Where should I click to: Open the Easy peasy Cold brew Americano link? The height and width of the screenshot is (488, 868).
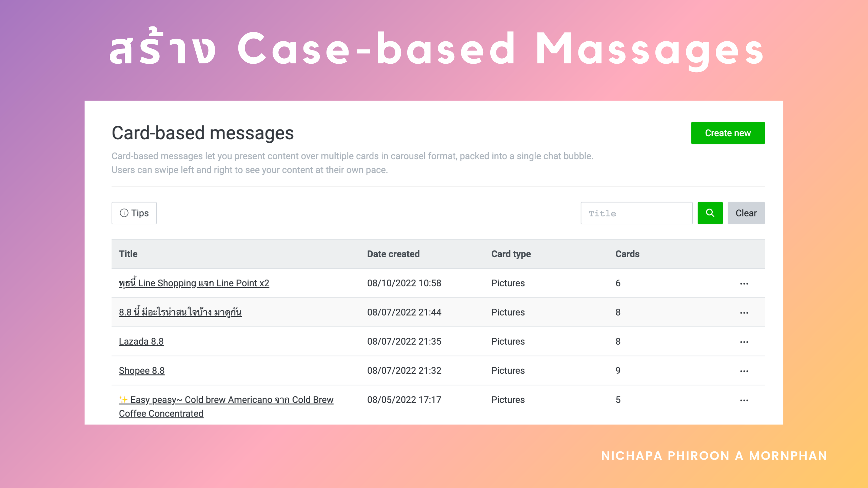click(226, 406)
